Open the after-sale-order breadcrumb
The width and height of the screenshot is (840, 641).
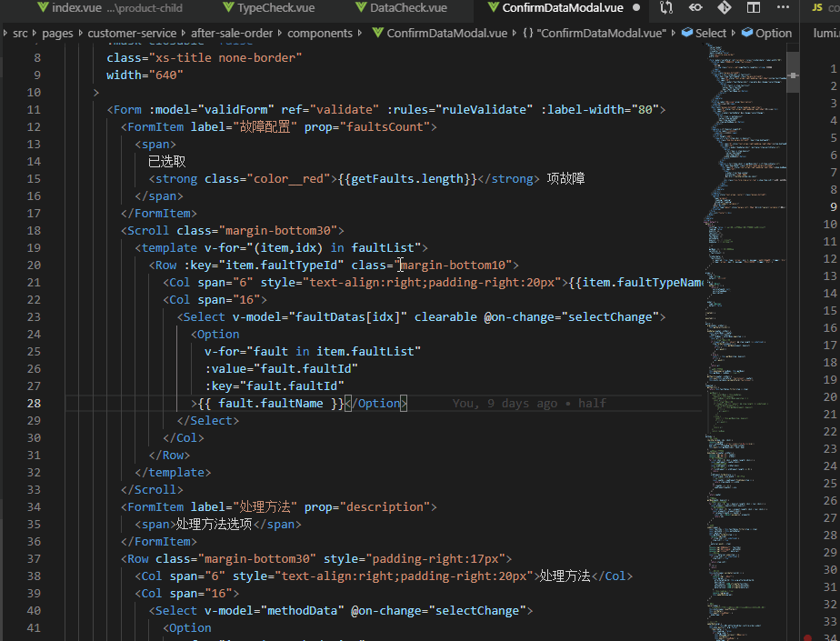pos(232,34)
